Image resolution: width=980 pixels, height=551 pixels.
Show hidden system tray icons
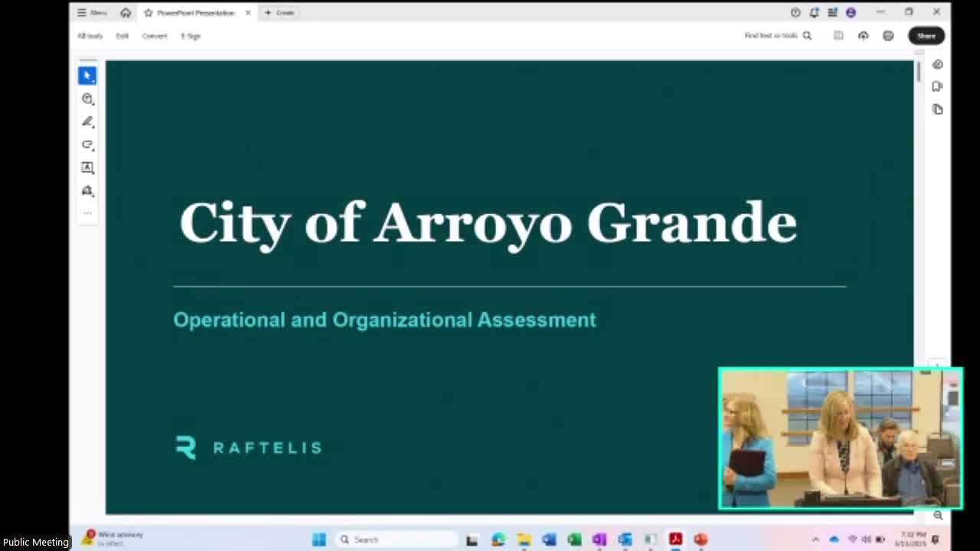click(x=815, y=540)
